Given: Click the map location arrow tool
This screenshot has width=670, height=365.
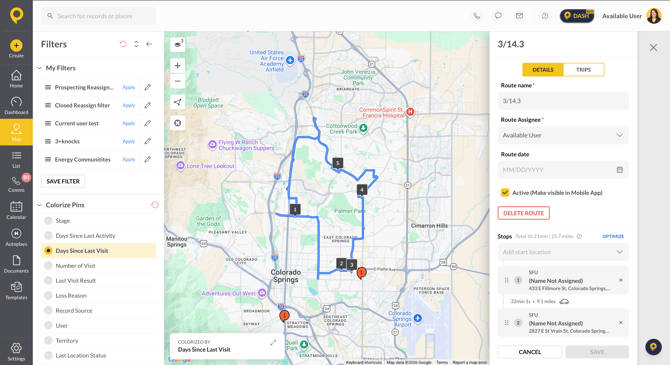Looking at the screenshot, I should click(177, 102).
